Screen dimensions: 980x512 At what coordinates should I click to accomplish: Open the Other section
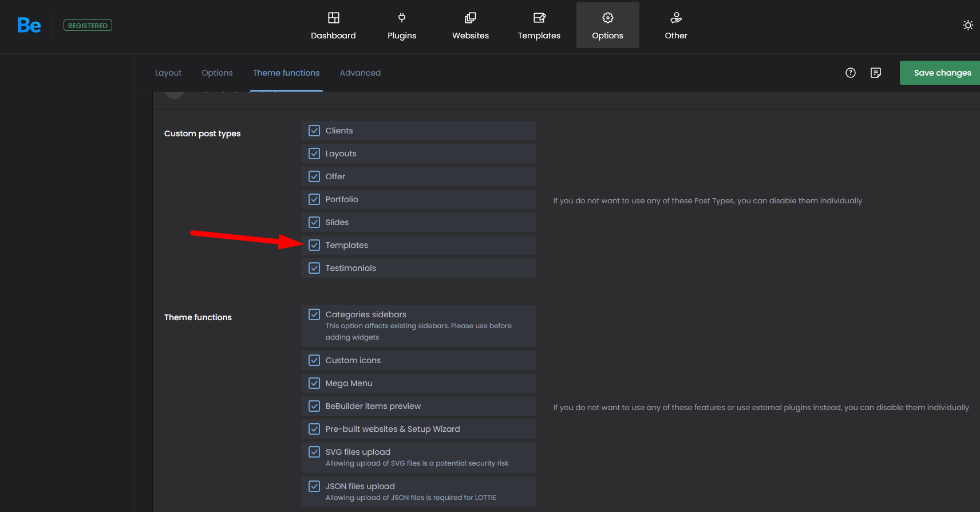[x=676, y=26]
